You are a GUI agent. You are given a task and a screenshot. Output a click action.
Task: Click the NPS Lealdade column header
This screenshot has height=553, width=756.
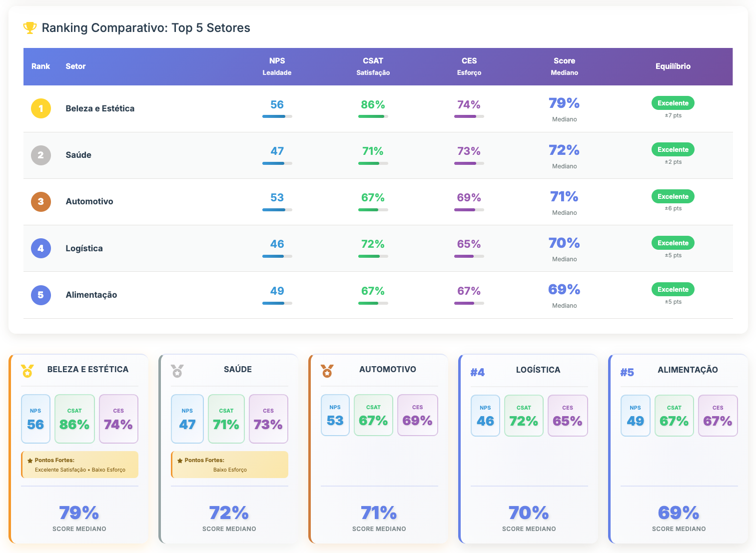pyautogui.click(x=277, y=66)
